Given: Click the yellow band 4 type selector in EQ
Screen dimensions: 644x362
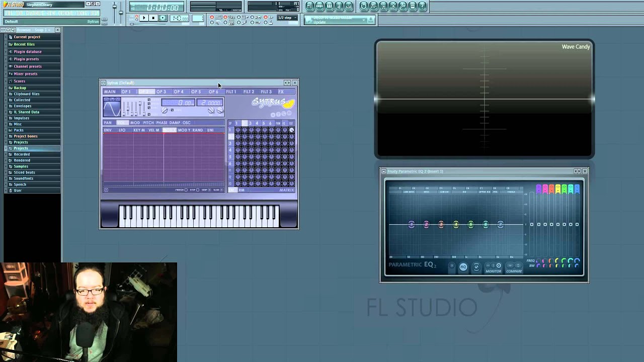Looking at the screenshot, I should pyautogui.click(x=558, y=189).
